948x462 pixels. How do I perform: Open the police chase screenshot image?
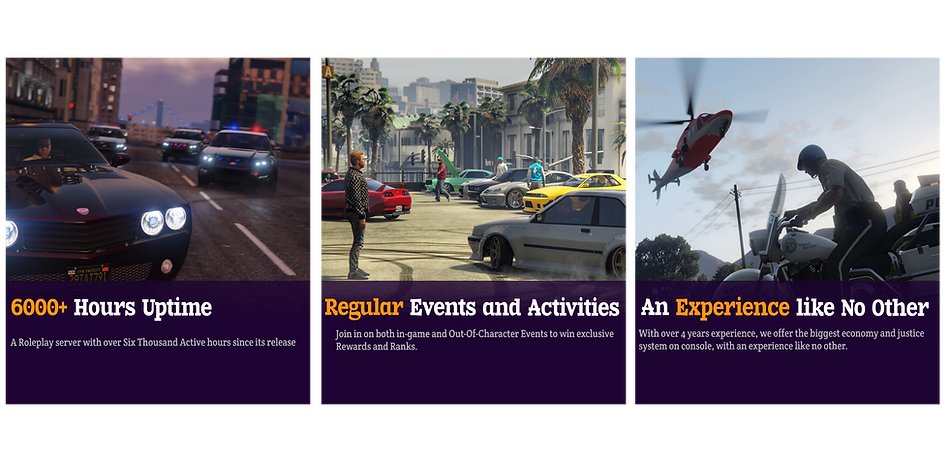click(x=158, y=169)
